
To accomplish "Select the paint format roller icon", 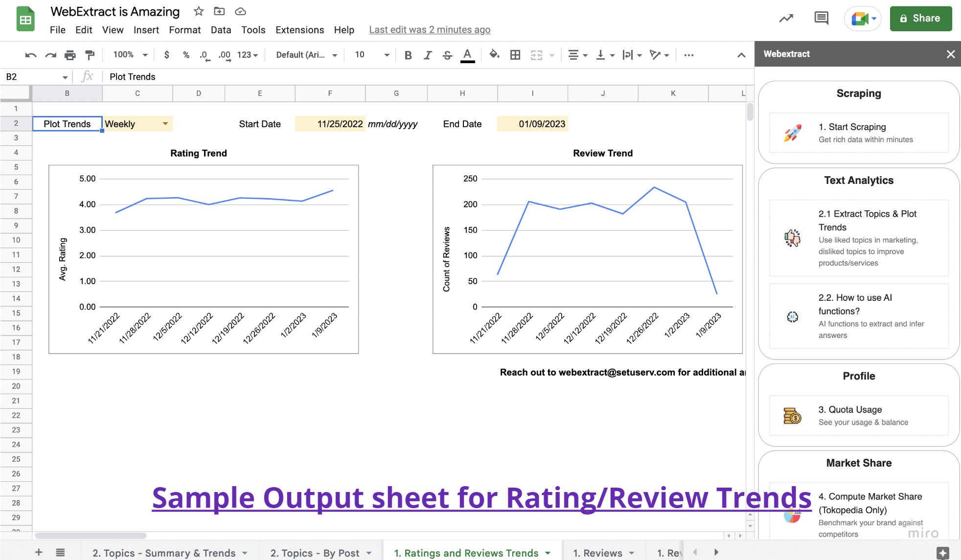I will pyautogui.click(x=90, y=55).
